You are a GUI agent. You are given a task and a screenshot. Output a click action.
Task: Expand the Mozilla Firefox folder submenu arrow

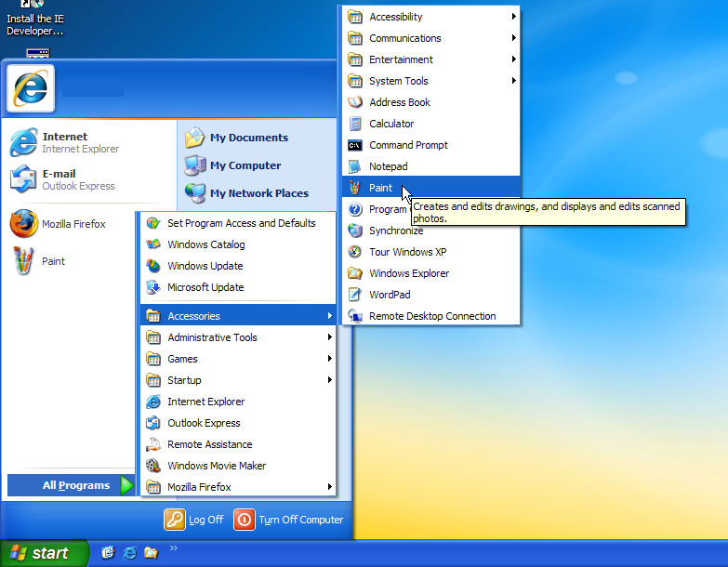pos(330,486)
